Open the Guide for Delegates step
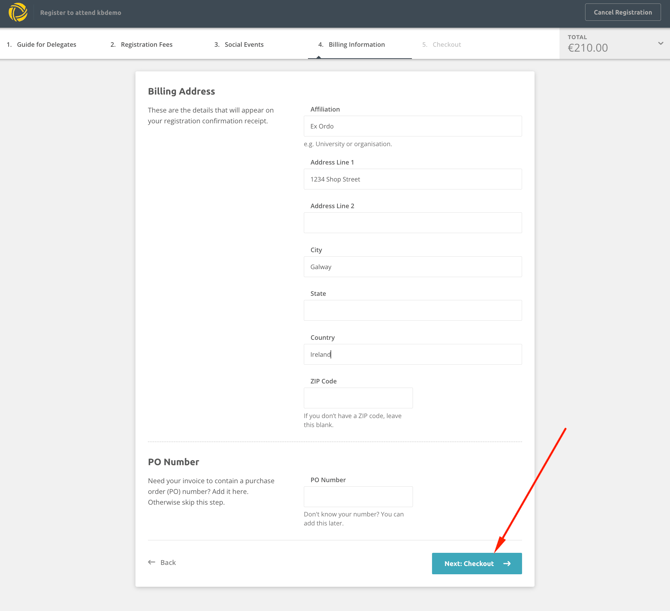 pyautogui.click(x=42, y=45)
